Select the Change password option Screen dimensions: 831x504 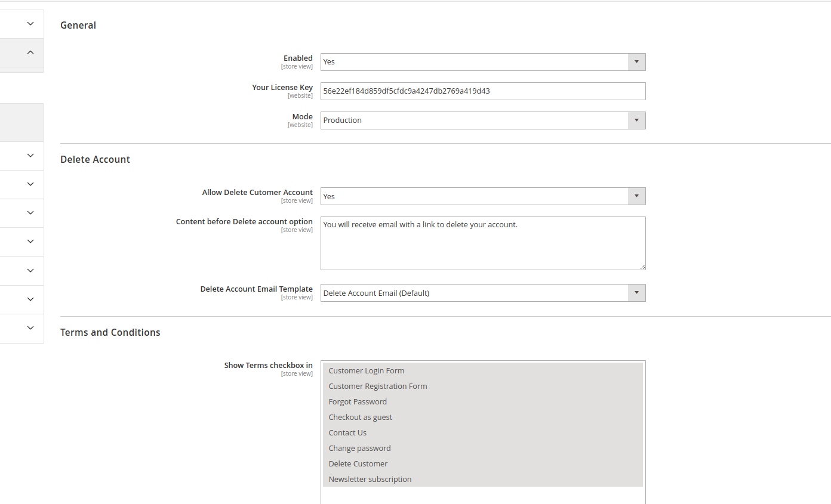pyautogui.click(x=359, y=449)
